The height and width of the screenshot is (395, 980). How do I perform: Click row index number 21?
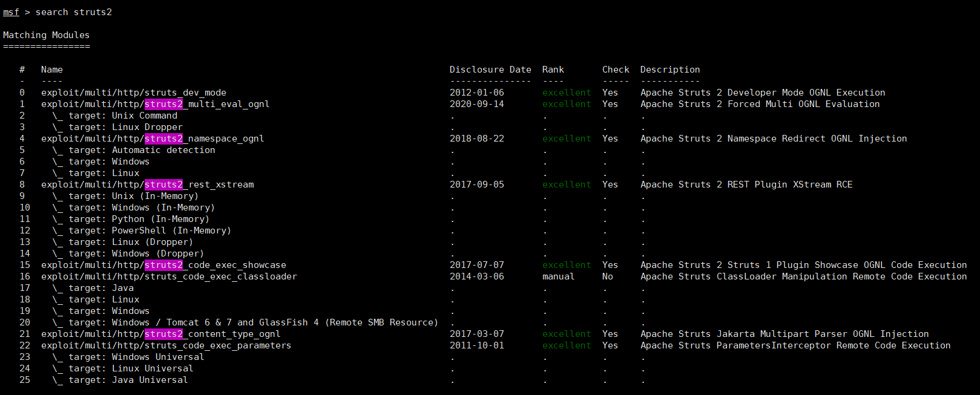pyautogui.click(x=25, y=334)
